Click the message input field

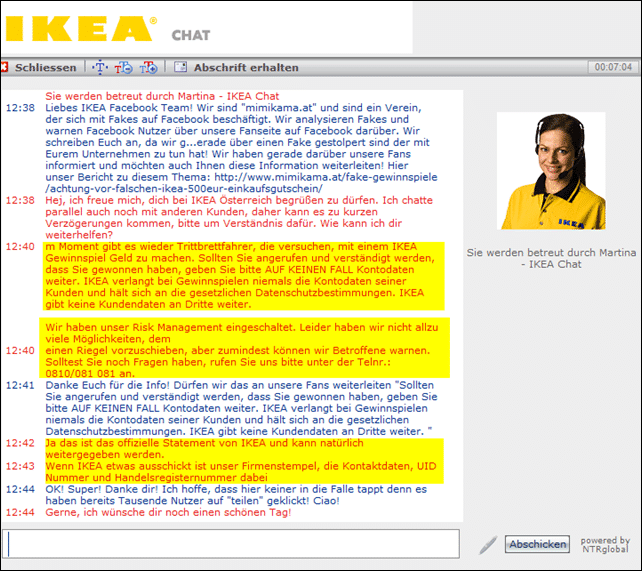pos(231,544)
